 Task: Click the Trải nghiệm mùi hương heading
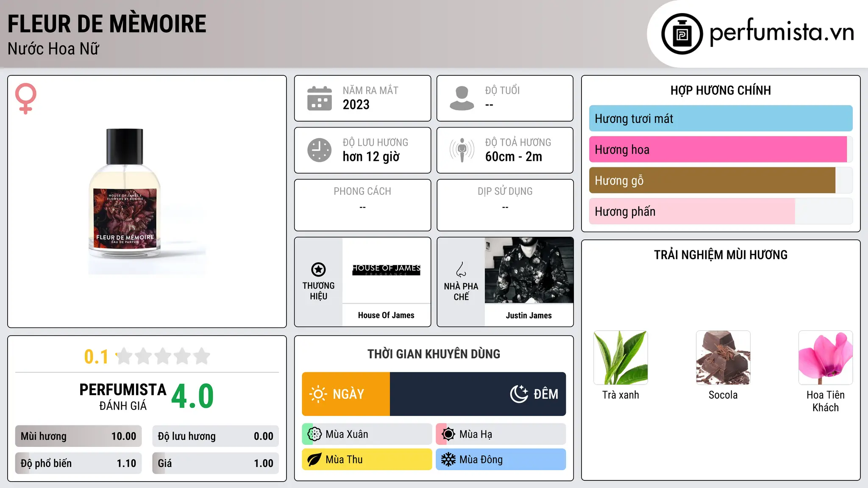pyautogui.click(x=721, y=255)
